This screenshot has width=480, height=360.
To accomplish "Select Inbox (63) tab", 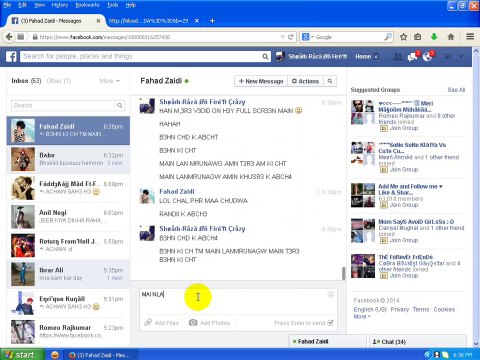I will 26,81.
